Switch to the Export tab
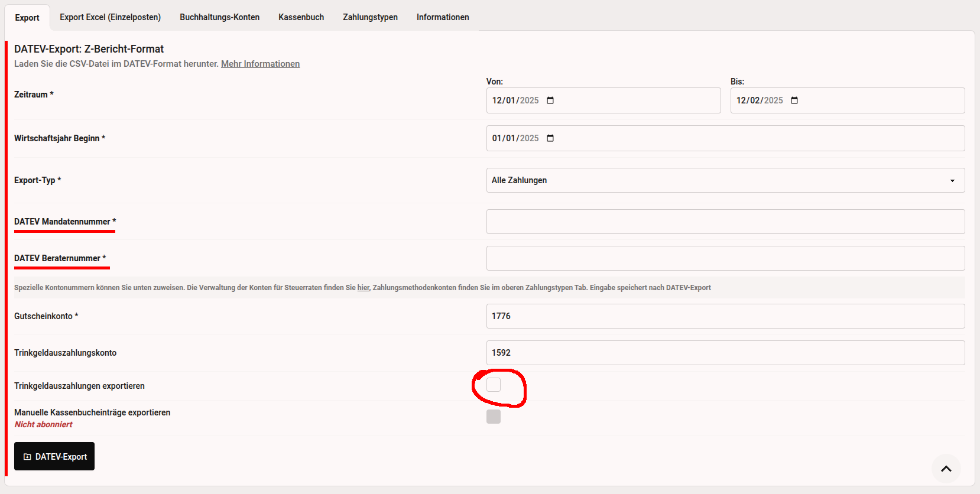This screenshot has width=980, height=494. pos(27,17)
